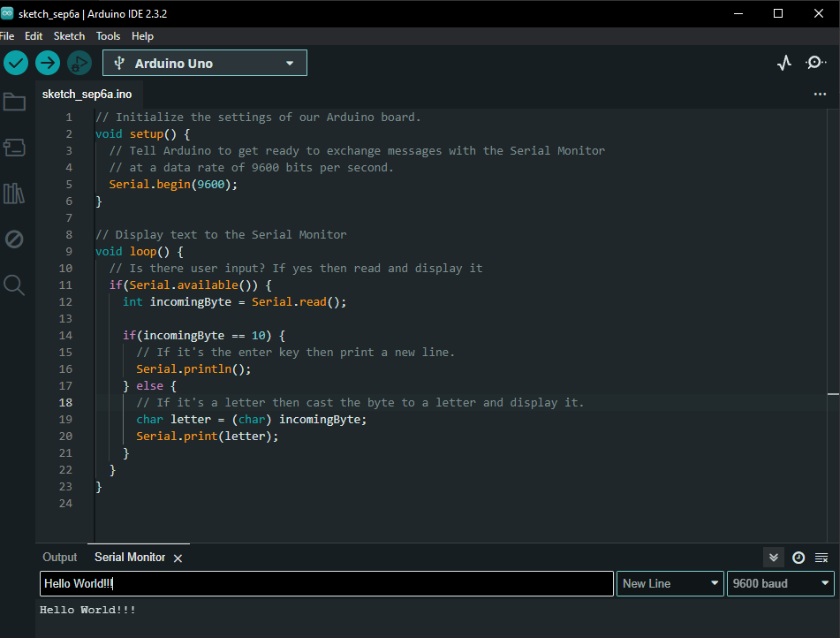Click the if(Serial.available()) line
The width and height of the screenshot is (840, 638).
(190, 285)
